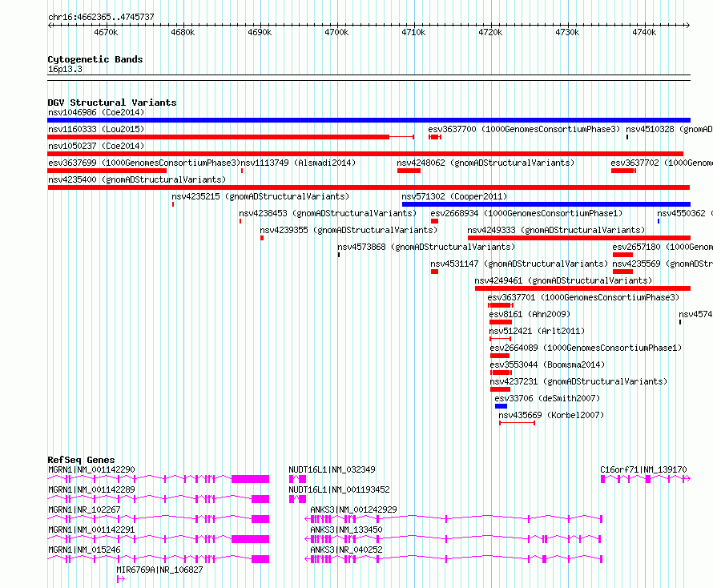Open the nsv4235400 gnomAD variant label

pos(137,179)
